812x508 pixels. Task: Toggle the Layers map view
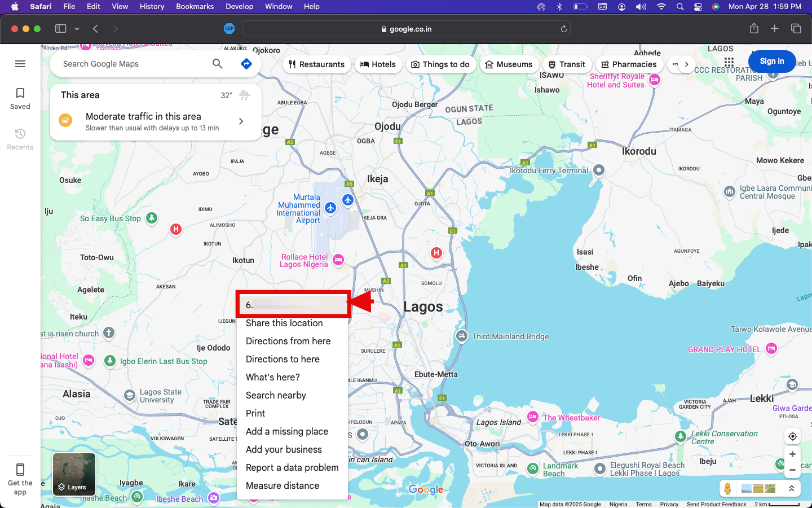click(x=74, y=475)
